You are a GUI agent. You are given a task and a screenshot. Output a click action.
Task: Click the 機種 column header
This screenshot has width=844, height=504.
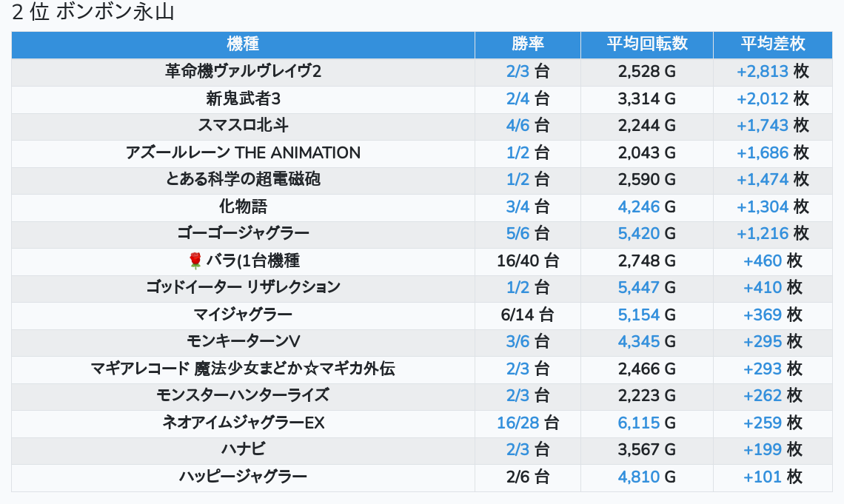(243, 44)
